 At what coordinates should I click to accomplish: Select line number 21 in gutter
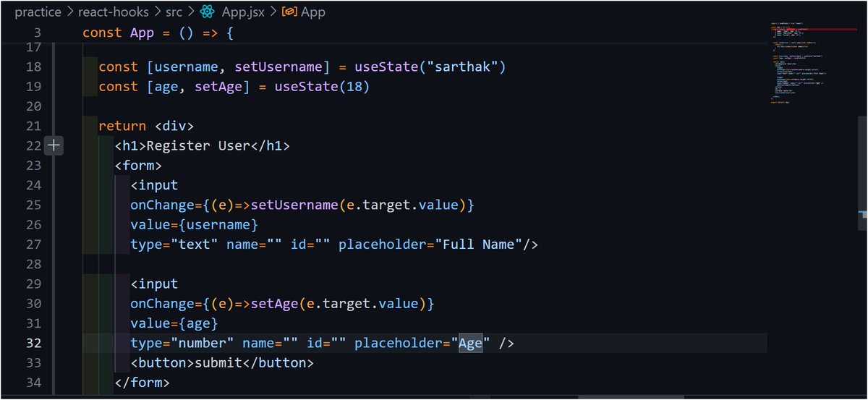click(x=33, y=126)
